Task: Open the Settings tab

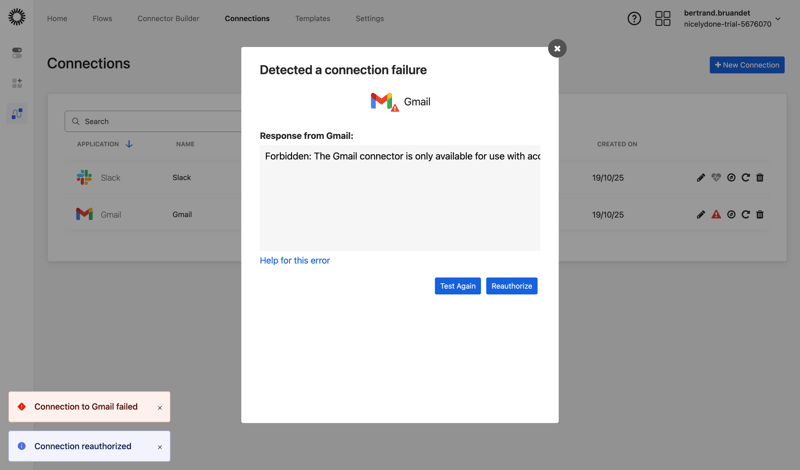Action: [x=370, y=18]
